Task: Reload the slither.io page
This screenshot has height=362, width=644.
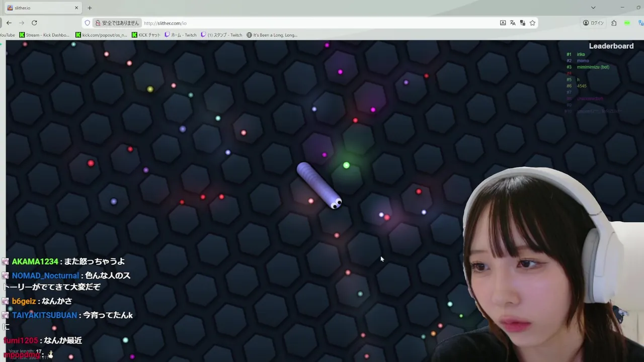Action: point(34,23)
